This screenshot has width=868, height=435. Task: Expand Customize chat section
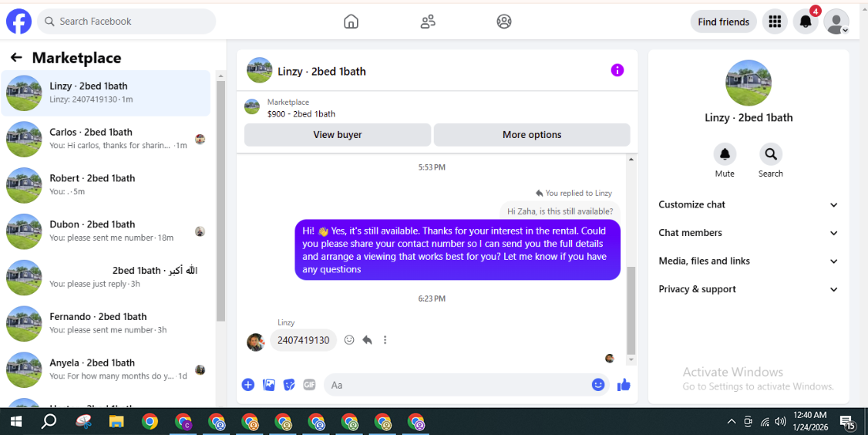[x=748, y=205]
